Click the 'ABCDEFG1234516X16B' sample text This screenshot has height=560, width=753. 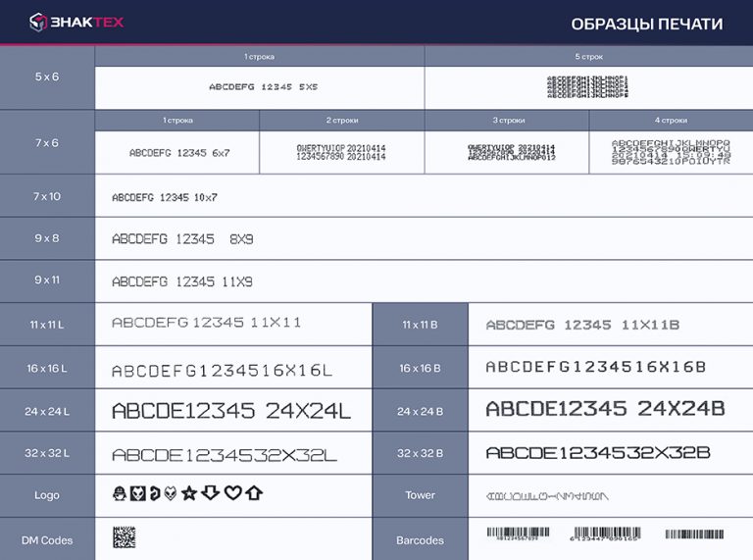(x=595, y=367)
